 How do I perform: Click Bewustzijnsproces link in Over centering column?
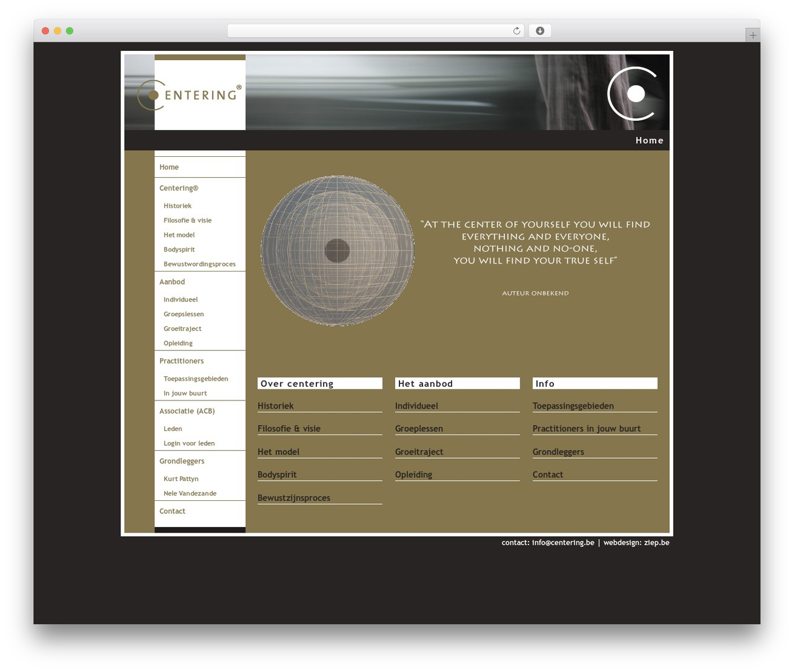click(x=293, y=498)
